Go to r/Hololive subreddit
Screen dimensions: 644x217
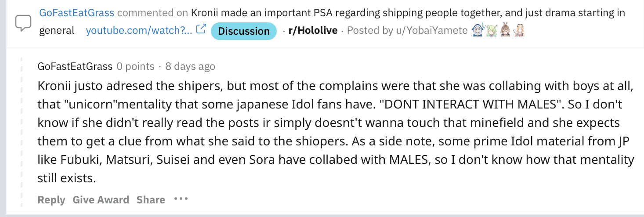coord(313,30)
